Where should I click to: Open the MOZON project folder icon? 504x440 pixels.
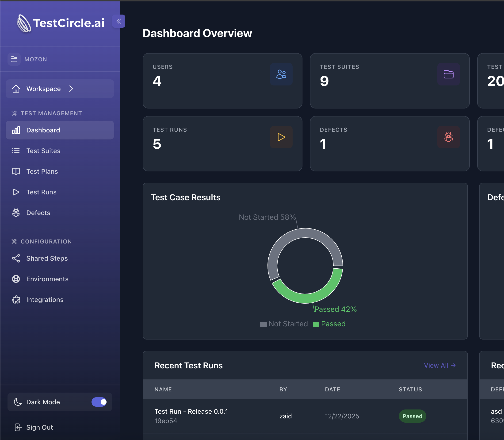coord(14,59)
